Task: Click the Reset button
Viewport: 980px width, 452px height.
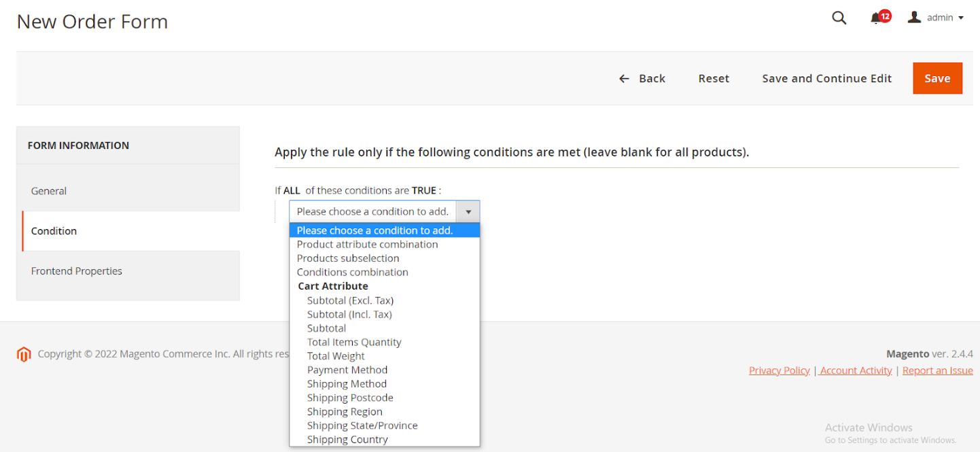Action: [x=714, y=78]
